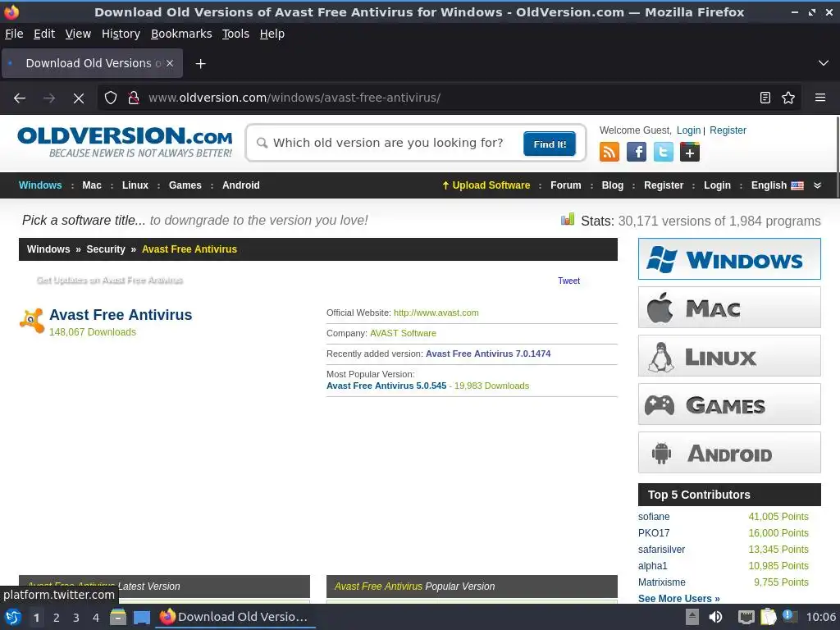Click Mac in the navigation bar
This screenshot has width=840, height=630.
coord(92,185)
